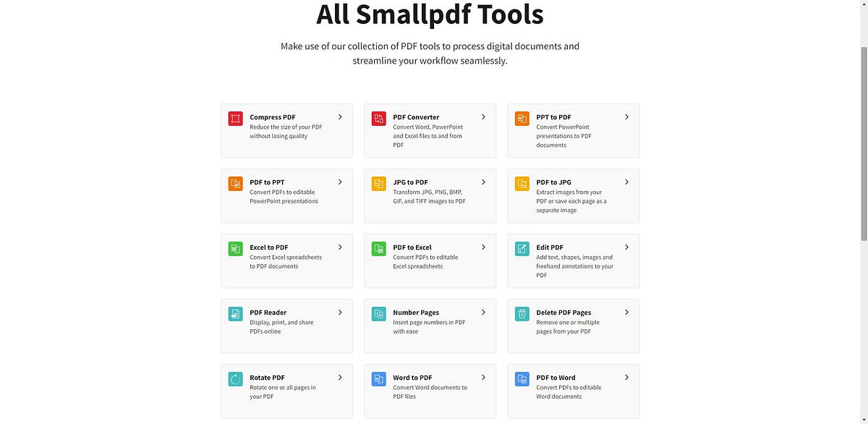
Task: Click the PDF Converter icon
Action: coord(379,119)
